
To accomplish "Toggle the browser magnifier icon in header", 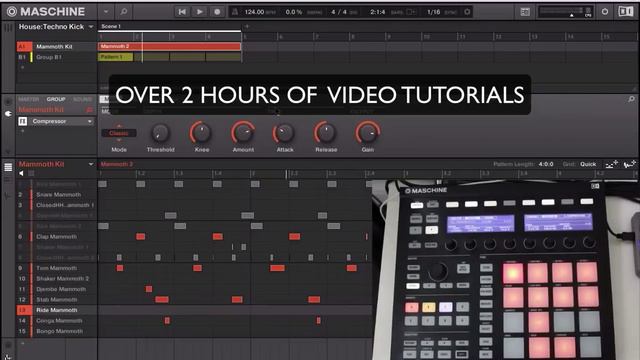I will tap(124, 12).
